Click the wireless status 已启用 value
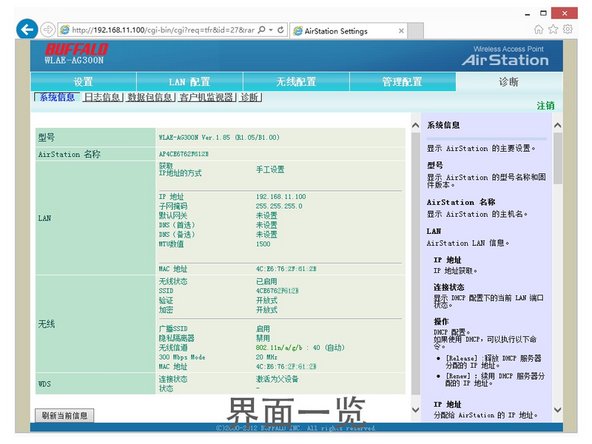Viewport: 592px width, 444px height. click(267, 282)
